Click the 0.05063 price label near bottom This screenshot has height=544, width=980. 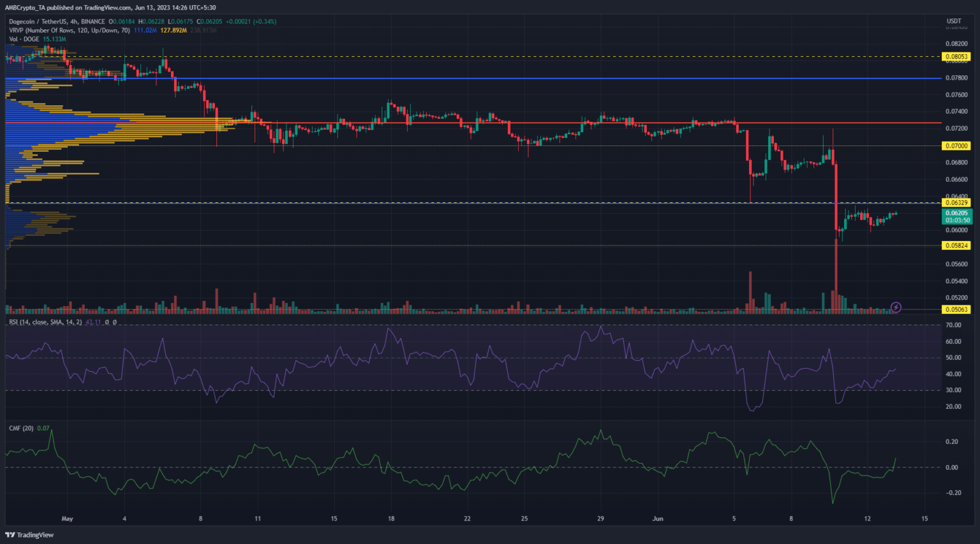tap(956, 310)
